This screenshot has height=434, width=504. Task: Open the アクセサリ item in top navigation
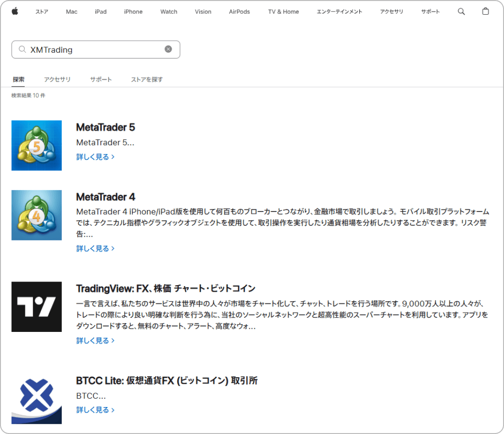click(391, 12)
